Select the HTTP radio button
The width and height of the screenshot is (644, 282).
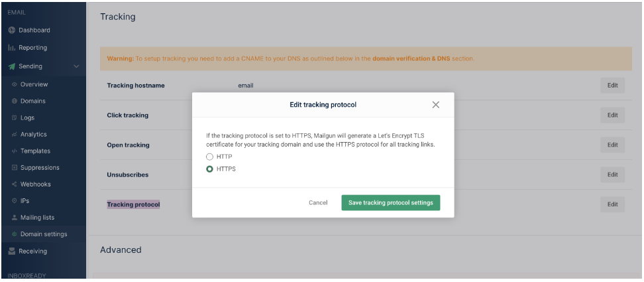coord(210,157)
